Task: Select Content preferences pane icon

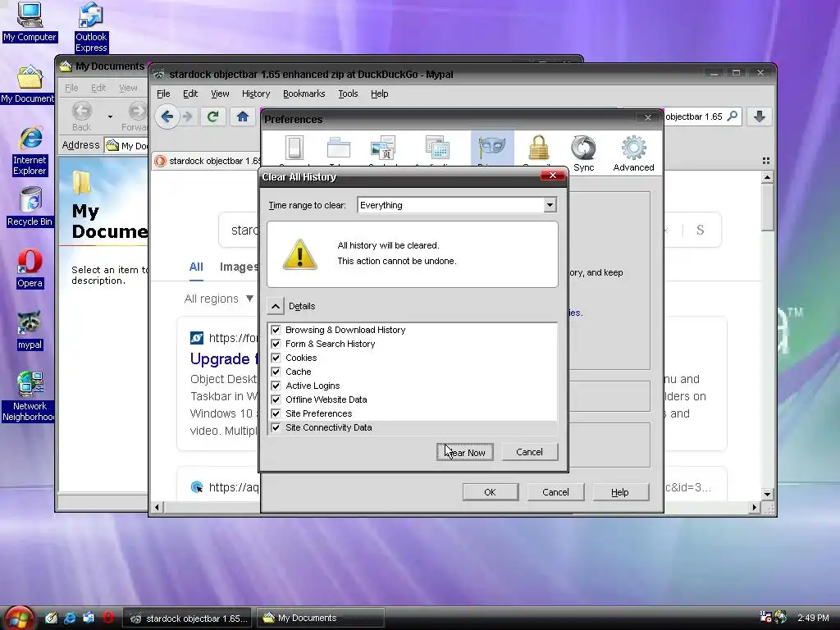Action: (x=383, y=148)
